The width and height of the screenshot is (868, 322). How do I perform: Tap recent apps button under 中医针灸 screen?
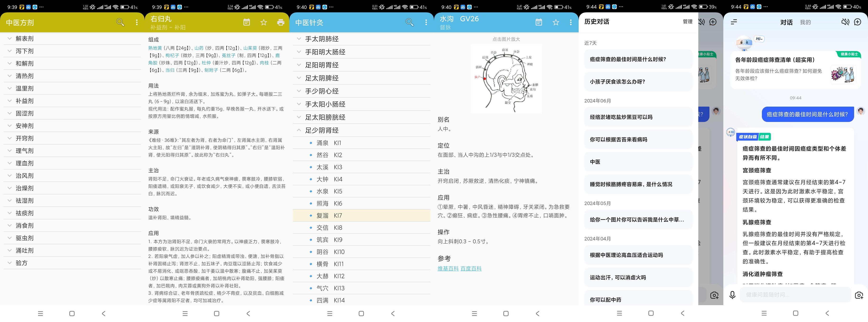tap(330, 313)
